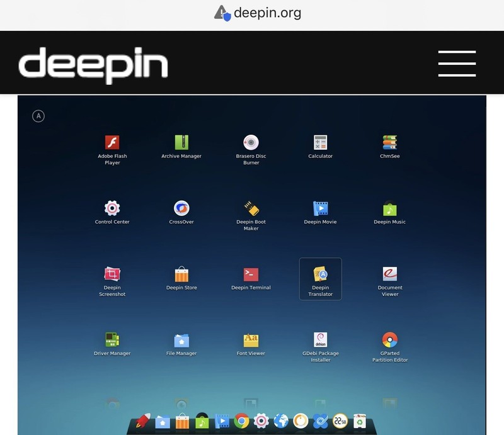
Task: Click the shopping bag store icon in dock
Action: click(182, 421)
